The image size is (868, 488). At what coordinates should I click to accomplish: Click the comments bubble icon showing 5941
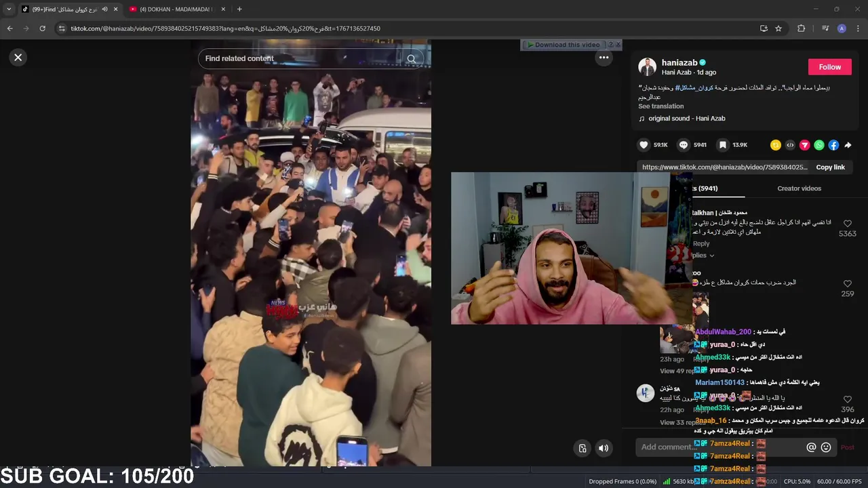coord(684,145)
